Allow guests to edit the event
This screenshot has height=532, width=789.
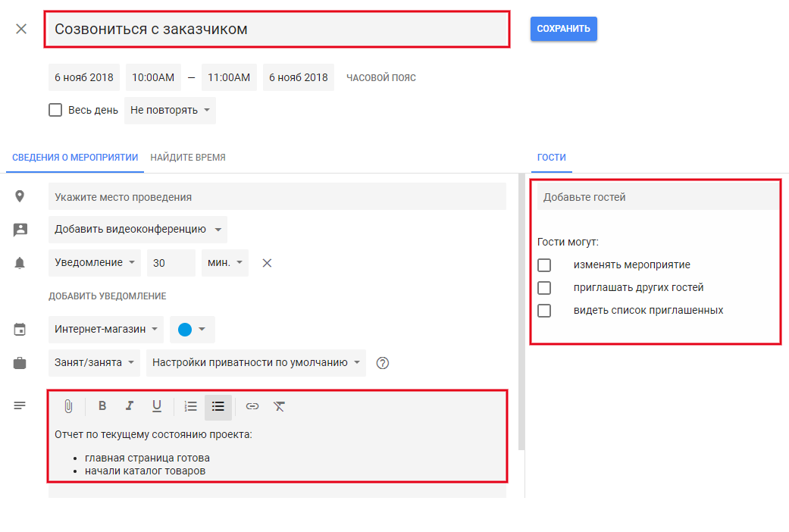pyautogui.click(x=544, y=265)
